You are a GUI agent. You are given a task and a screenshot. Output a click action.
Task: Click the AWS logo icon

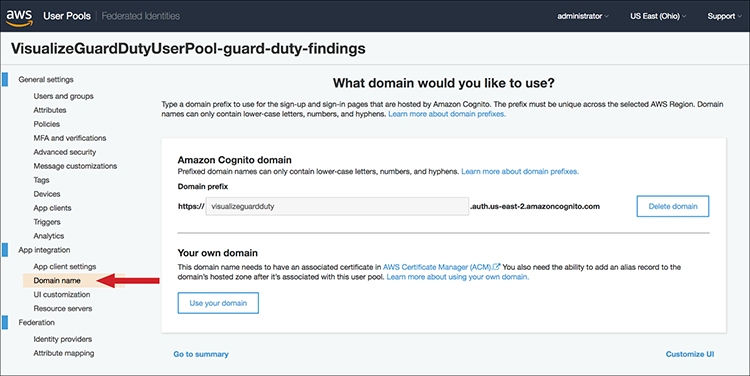(x=19, y=17)
